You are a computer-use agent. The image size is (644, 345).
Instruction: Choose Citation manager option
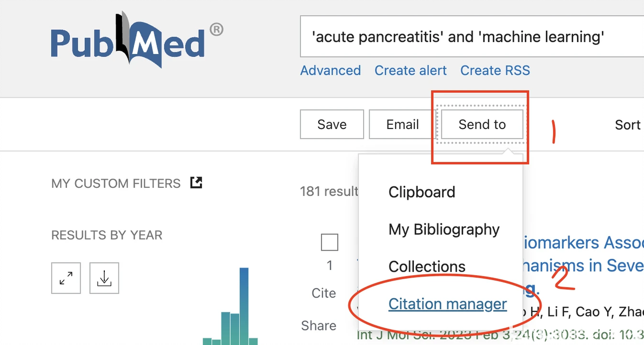pos(447,304)
